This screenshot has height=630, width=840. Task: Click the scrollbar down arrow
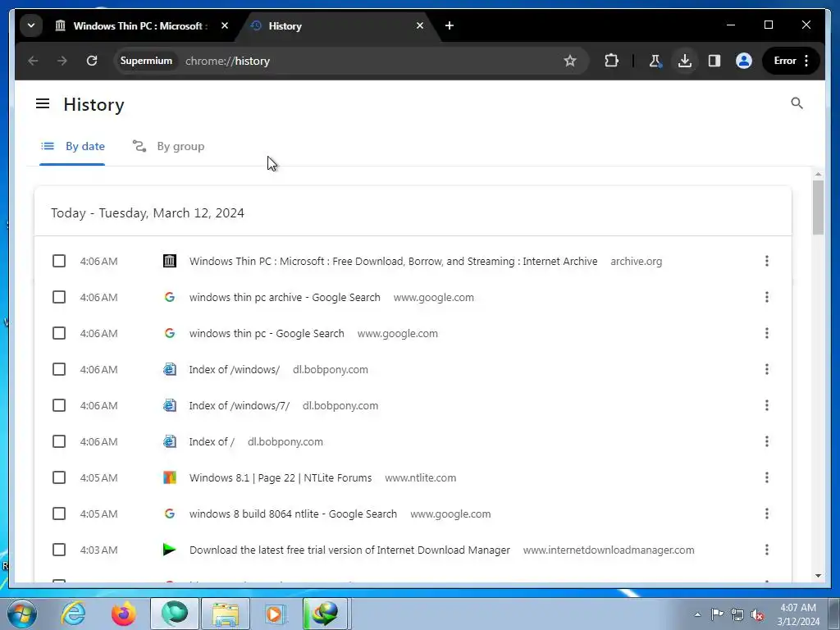pos(818,576)
